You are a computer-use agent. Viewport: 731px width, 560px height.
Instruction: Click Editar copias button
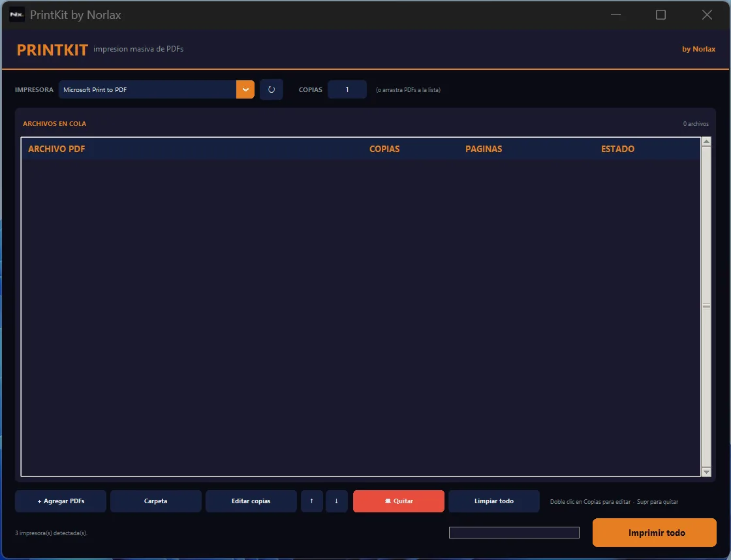pyautogui.click(x=251, y=501)
